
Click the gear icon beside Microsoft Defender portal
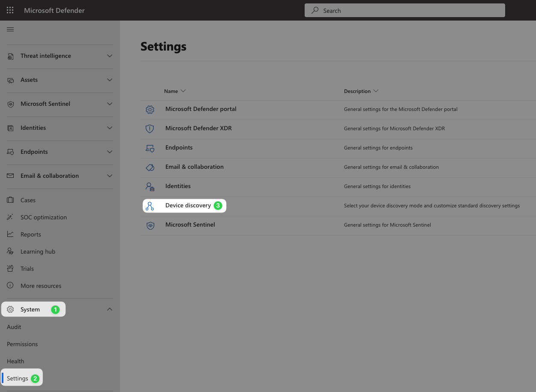pos(150,110)
